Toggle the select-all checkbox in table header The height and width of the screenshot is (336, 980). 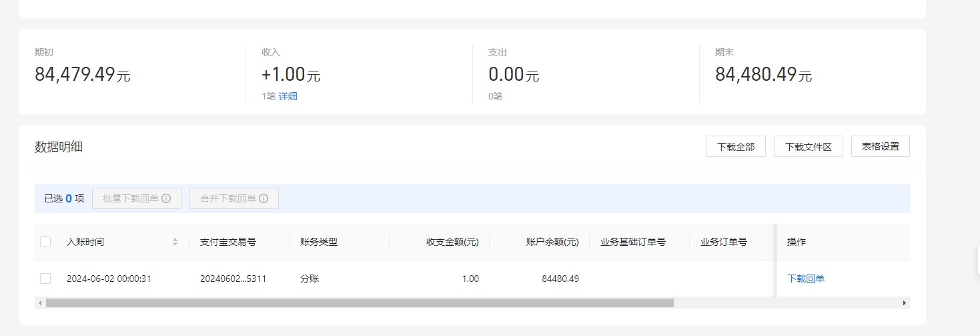(x=45, y=242)
